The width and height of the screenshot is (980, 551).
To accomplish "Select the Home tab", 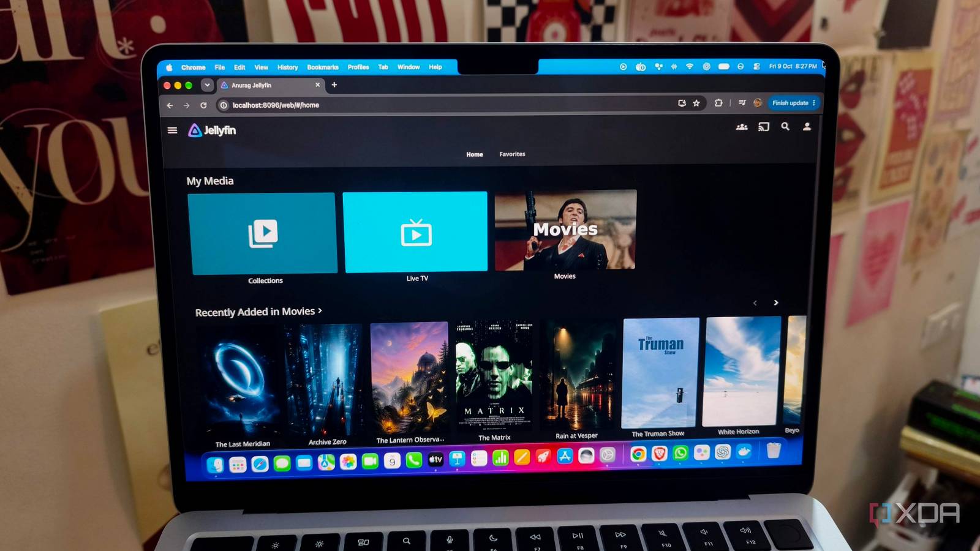I will (475, 154).
